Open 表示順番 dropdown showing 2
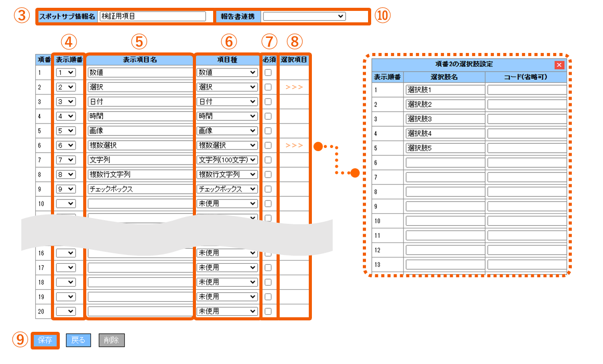The image size is (603, 364). (x=66, y=87)
